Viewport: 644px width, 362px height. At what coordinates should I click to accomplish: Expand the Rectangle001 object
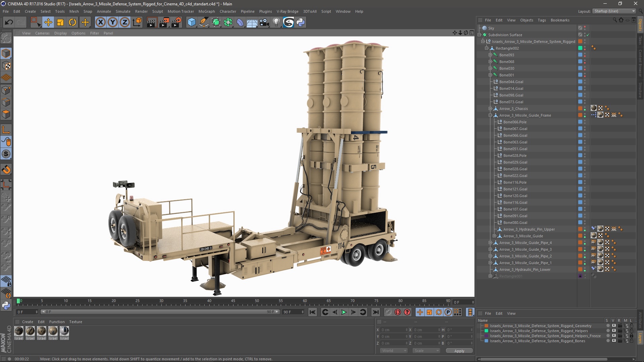coord(490,276)
